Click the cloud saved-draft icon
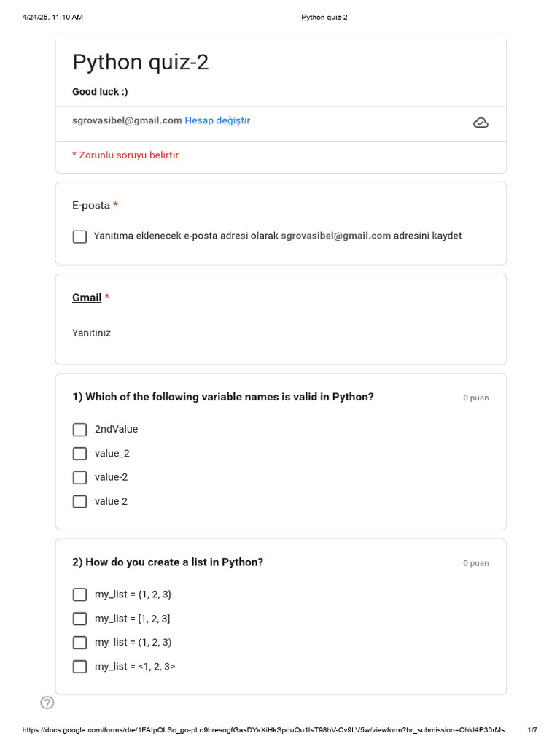This screenshot has width=560, height=747. tap(481, 123)
